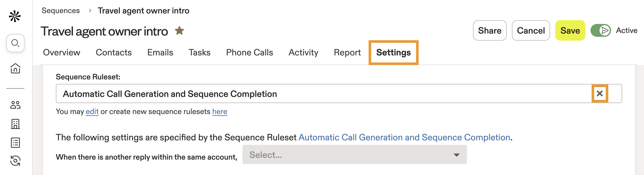Open the search icon in the sidebar
This screenshot has width=644, height=175.
point(15,43)
